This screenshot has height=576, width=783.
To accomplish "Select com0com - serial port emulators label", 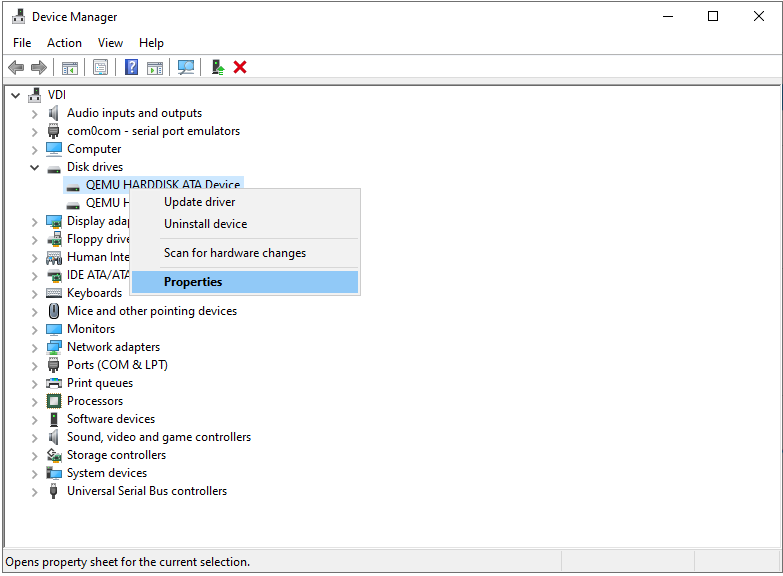I will (x=153, y=131).
